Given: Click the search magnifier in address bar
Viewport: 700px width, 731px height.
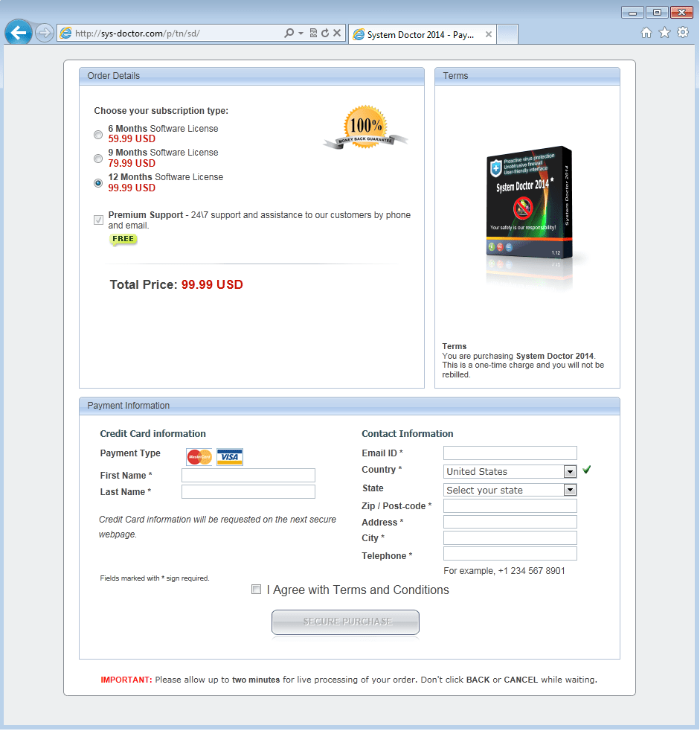Looking at the screenshot, I should coord(289,33).
